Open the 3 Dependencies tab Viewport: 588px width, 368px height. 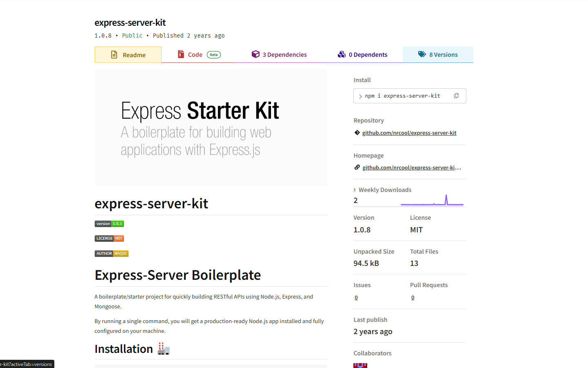coord(279,55)
